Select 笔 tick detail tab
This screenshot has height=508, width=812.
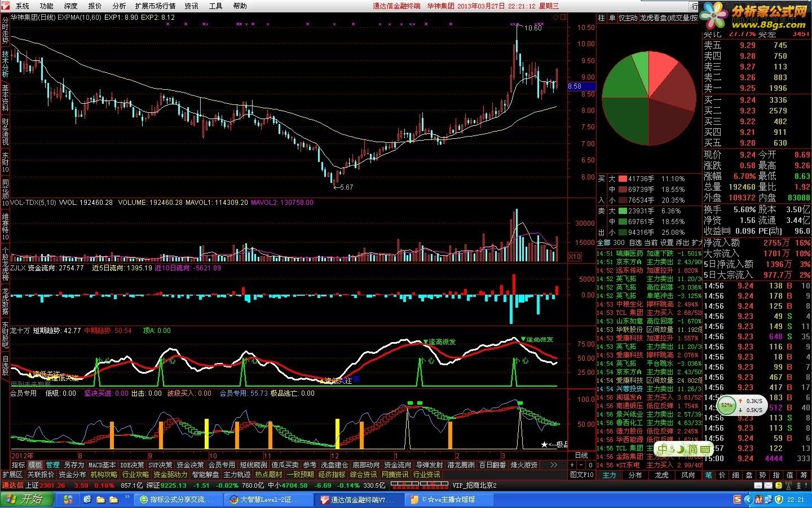point(708,475)
